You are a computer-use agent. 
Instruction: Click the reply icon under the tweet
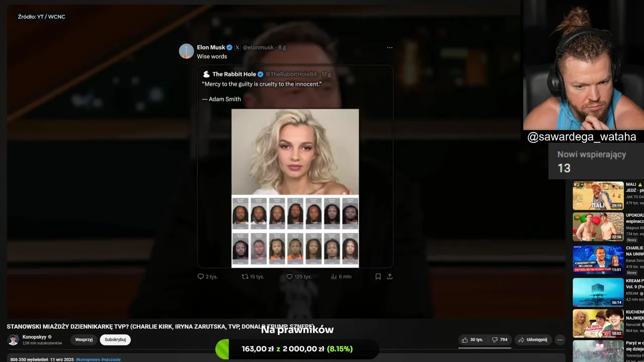coord(201,277)
